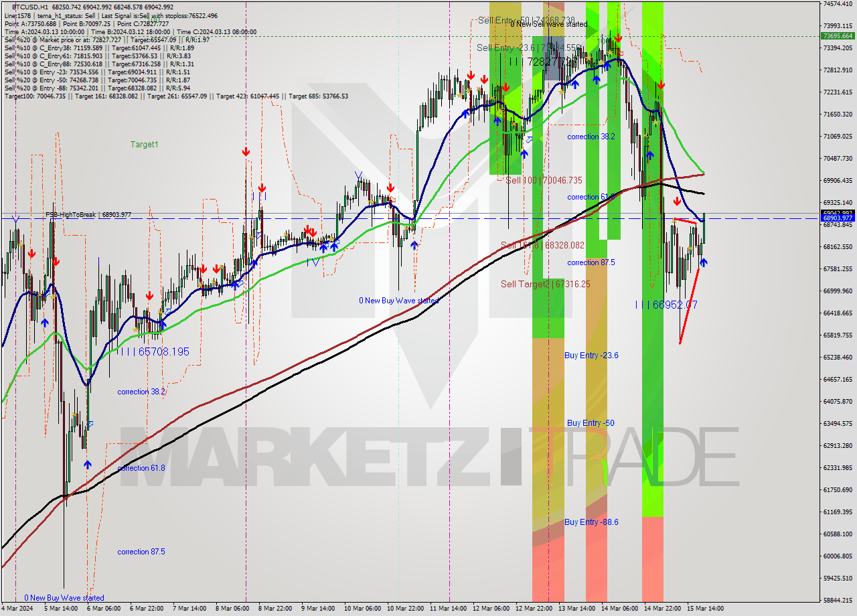Click the '14 Mar 22:00' time axis label
The width and height of the screenshot is (857, 616).
[662, 609]
